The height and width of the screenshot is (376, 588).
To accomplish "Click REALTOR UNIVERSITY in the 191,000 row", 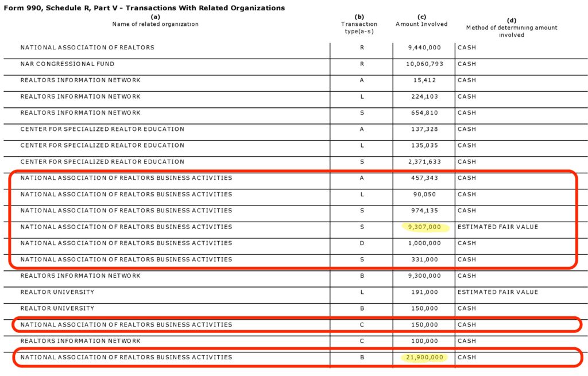I will [x=57, y=292].
